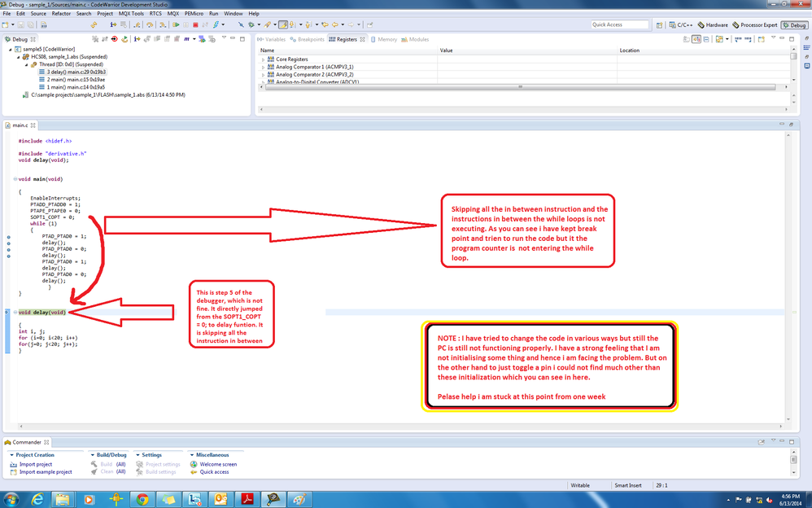The width and height of the screenshot is (812, 508).
Task: Click the Windows Start button
Action: click(x=11, y=499)
